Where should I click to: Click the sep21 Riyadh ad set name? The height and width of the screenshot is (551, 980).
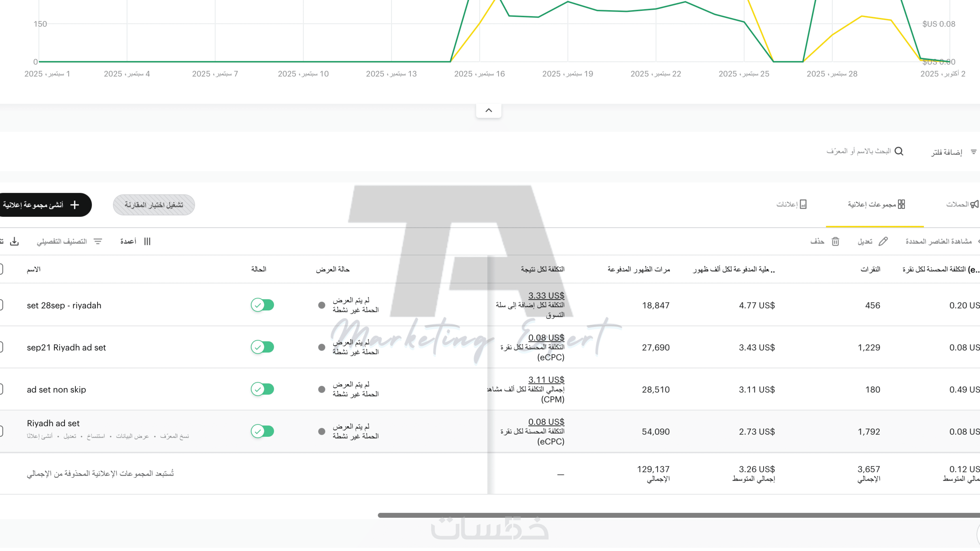(66, 347)
